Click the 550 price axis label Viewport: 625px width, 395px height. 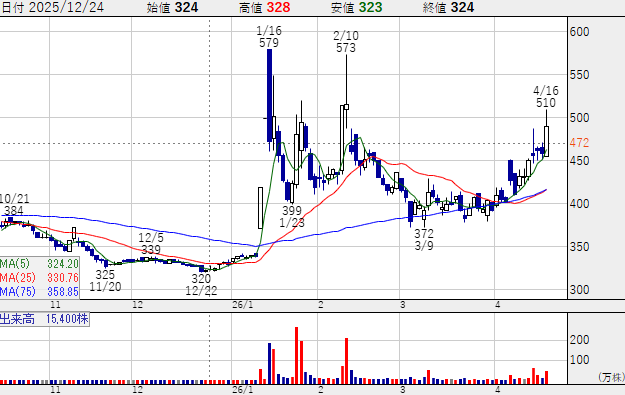pos(580,75)
